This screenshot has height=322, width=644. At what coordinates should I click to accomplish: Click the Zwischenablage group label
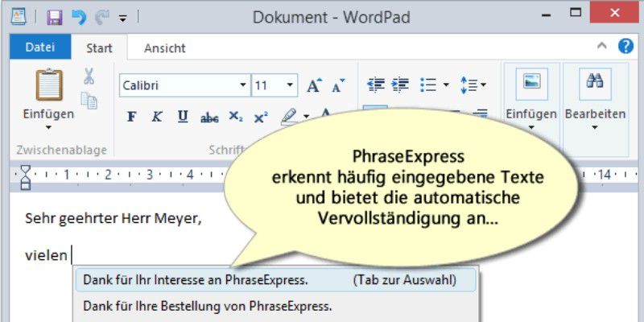[62, 151]
